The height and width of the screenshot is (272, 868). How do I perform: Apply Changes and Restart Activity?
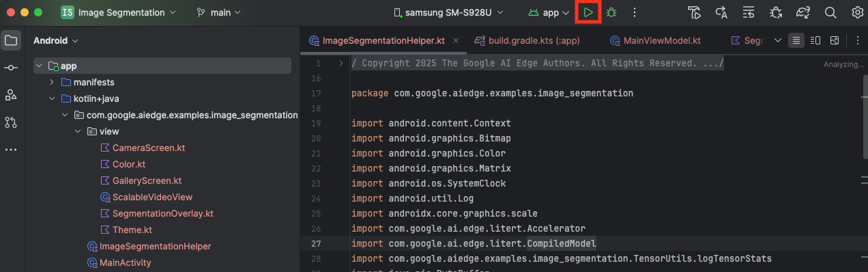pos(721,12)
